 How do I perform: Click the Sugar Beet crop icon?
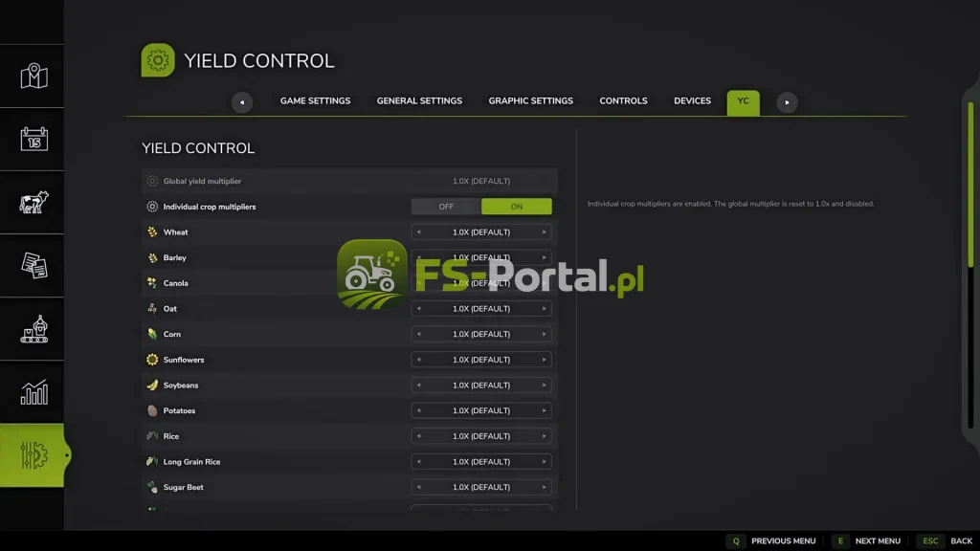(x=152, y=487)
